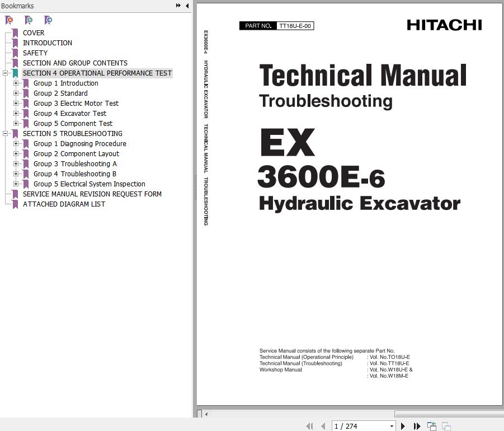This screenshot has height=431, width=504.
Task: Select Group 1 Diagnosing Procedure text
Action: pos(80,144)
